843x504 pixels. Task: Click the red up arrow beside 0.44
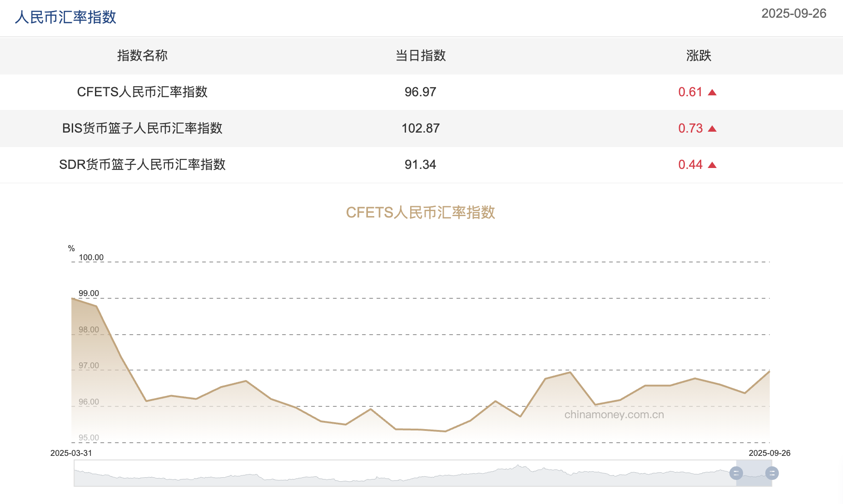click(712, 165)
